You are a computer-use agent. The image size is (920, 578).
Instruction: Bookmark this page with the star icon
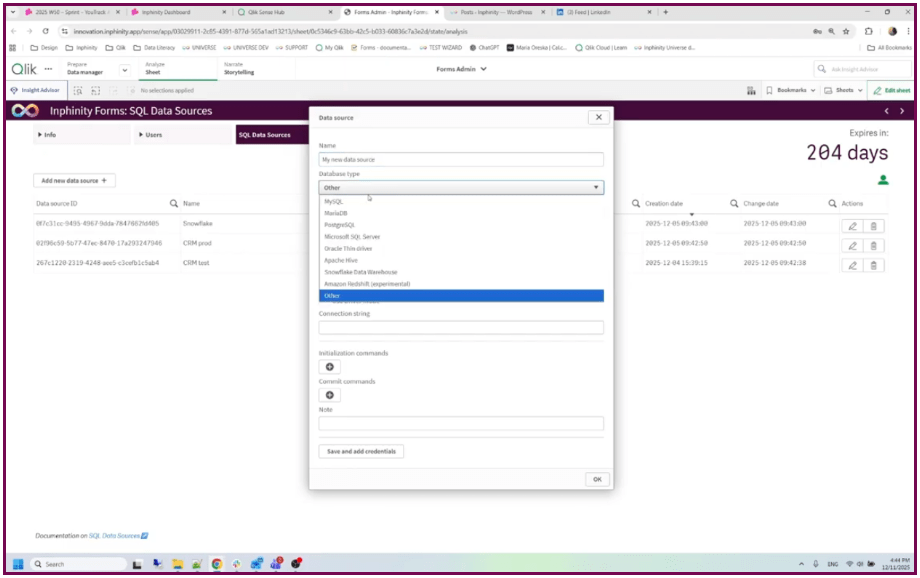point(846,31)
